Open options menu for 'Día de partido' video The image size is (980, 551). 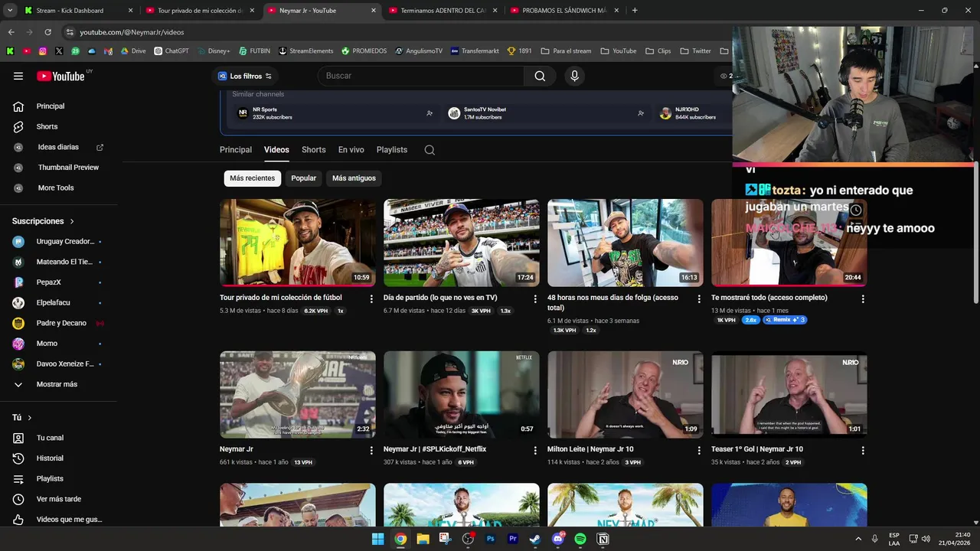(x=535, y=298)
